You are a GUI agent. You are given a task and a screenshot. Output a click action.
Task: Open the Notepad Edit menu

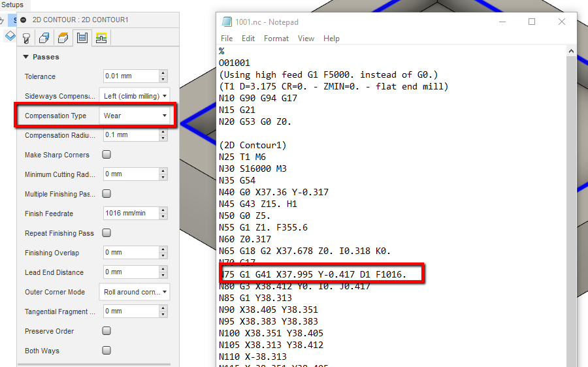[248, 39]
